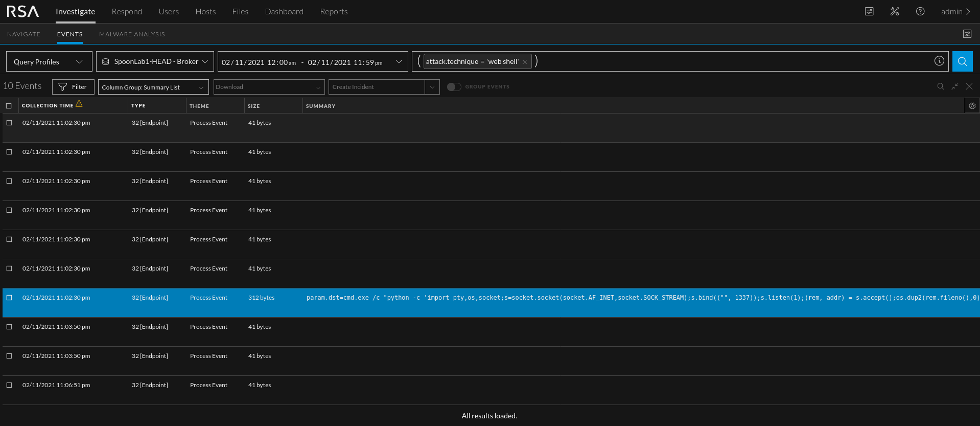Viewport: 980px width, 426px height.
Task: Click the 312 bytes size cell
Action: [261, 298]
